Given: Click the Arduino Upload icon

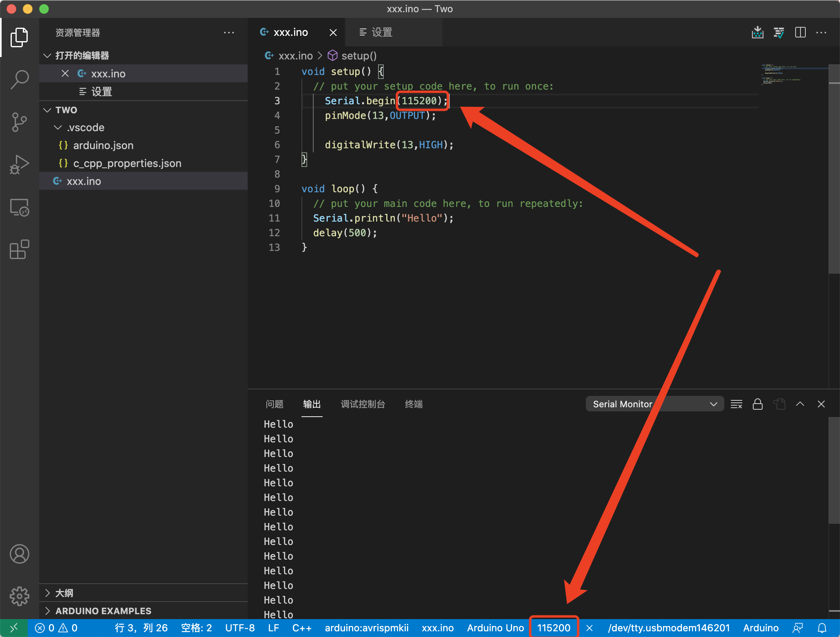Looking at the screenshot, I should point(757,32).
